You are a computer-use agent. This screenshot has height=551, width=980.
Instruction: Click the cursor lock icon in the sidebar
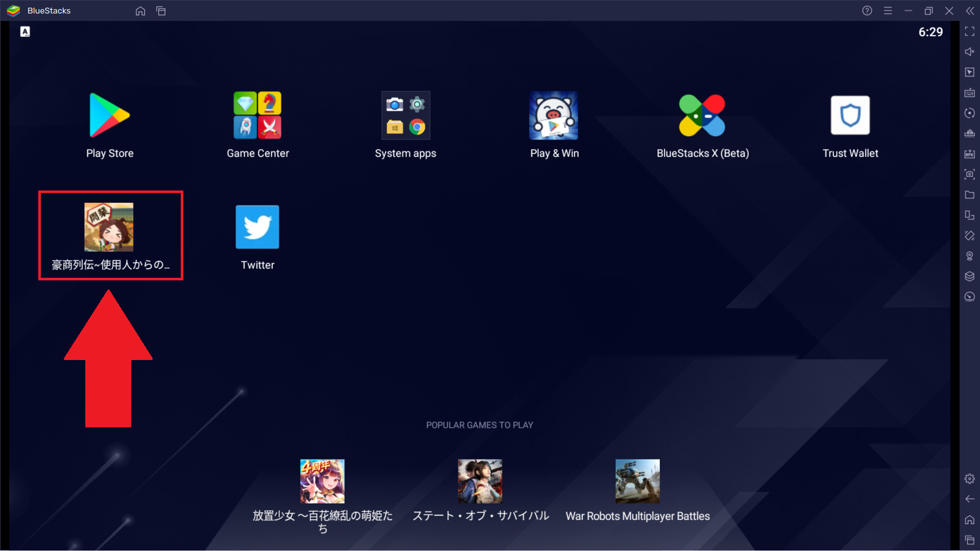coord(970,73)
